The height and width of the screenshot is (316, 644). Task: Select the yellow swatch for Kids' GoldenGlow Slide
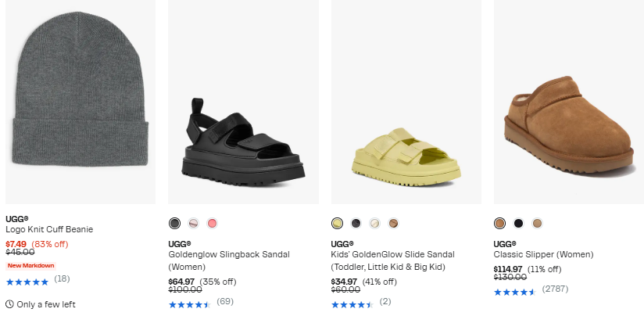(337, 224)
